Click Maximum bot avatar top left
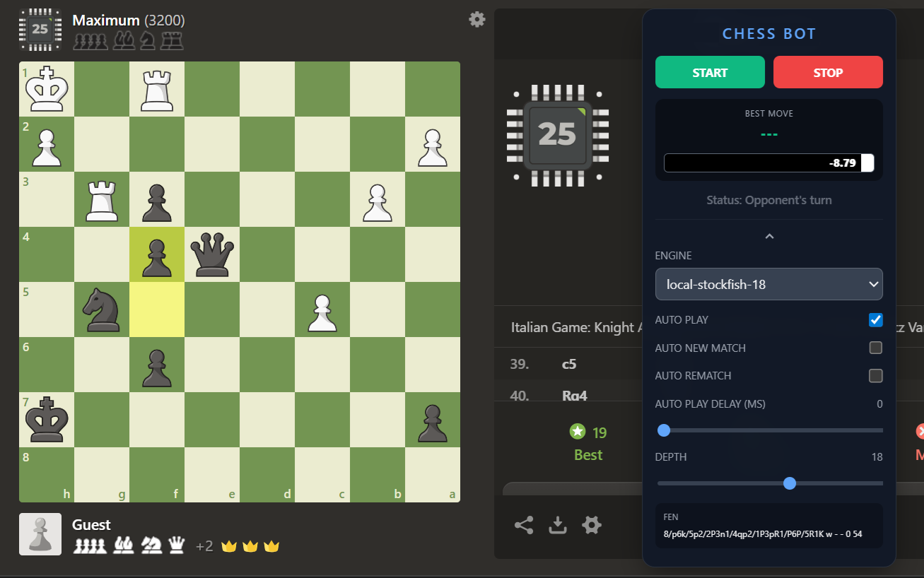 point(40,30)
